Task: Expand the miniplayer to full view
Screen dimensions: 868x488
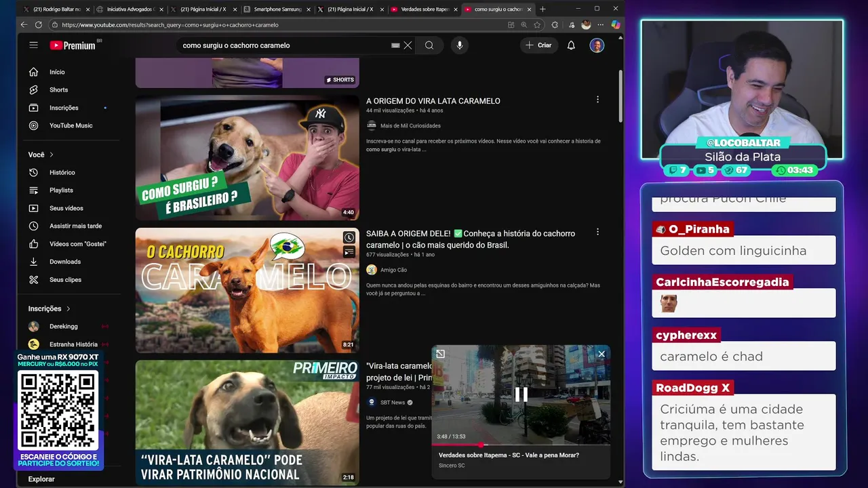Action: point(440,354)
